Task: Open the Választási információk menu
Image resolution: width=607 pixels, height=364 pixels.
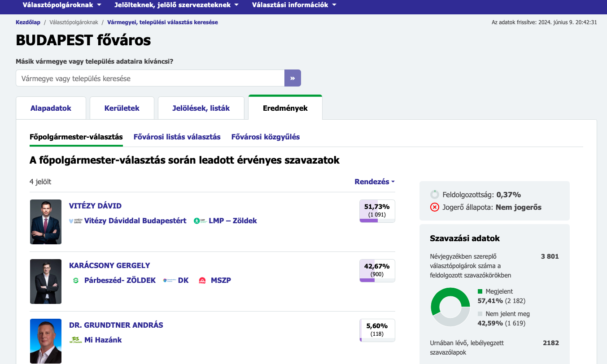Action: point(294,5)
